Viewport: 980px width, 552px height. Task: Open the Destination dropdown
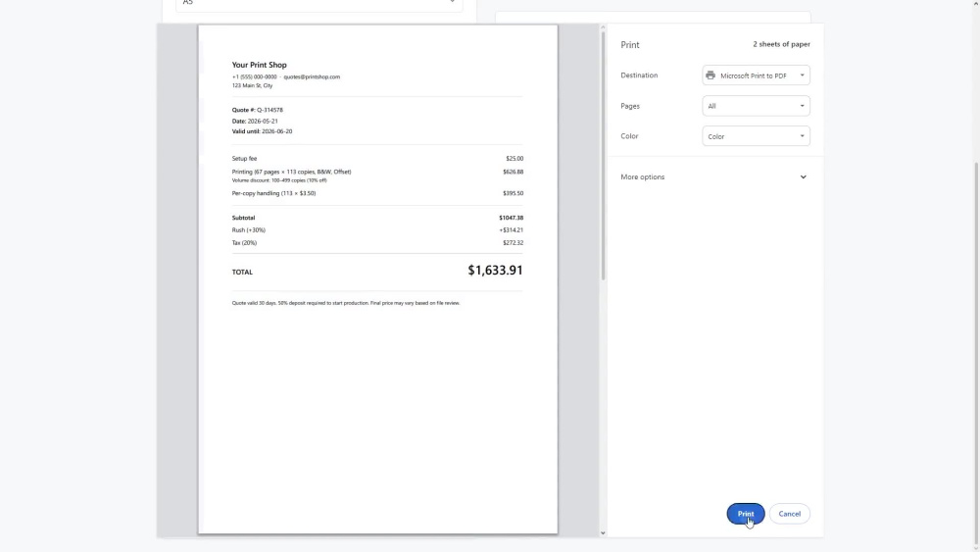pos(756,75)
